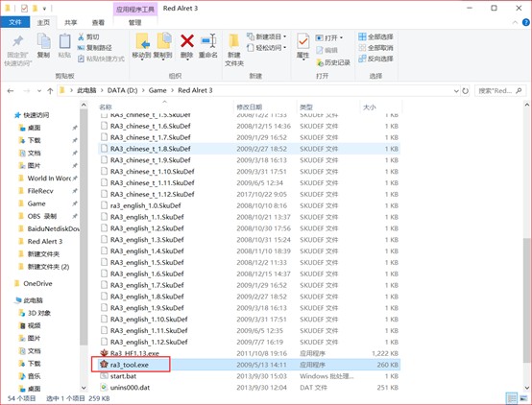Open quick access toolbar customize dropdown
This screenshot has height=405, width=532.
click(44, 8)
